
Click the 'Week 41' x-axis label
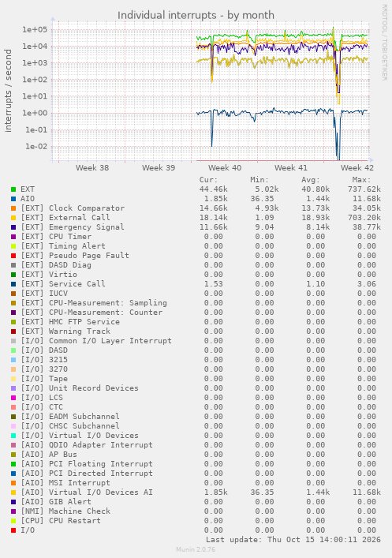[x=291, y=167]
